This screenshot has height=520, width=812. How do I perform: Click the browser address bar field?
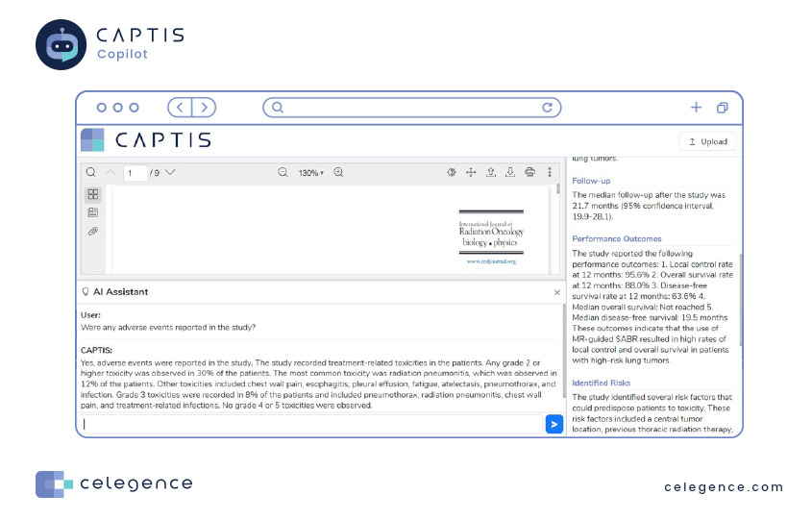(411, 108)
